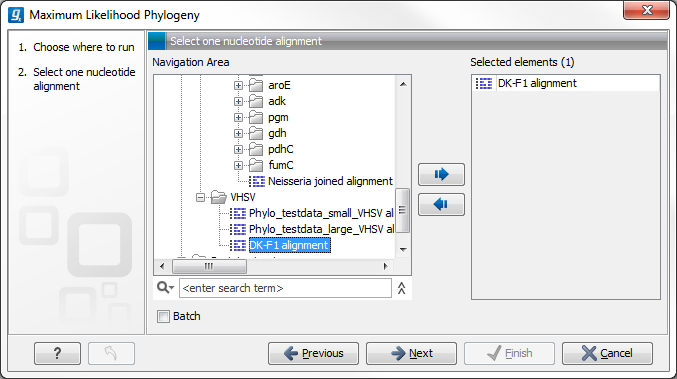Image resolution: width=677 pixels, height=379 pixels.
Task: Remove selection with the left arrow button
Action: tap(441, 204)
